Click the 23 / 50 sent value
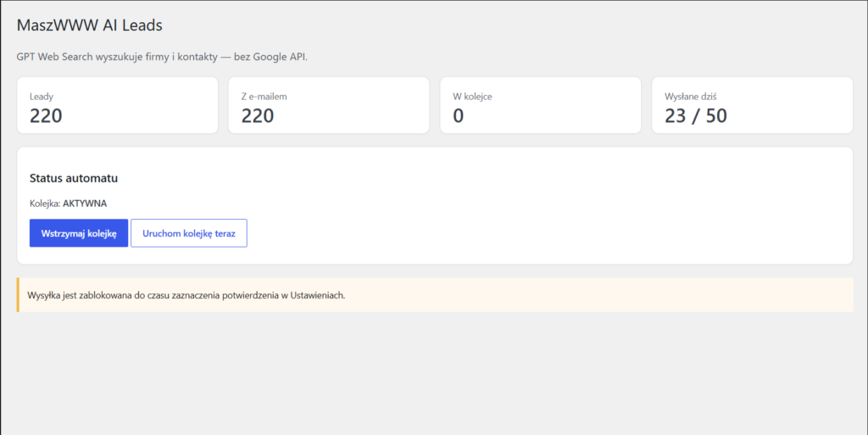 696,115
